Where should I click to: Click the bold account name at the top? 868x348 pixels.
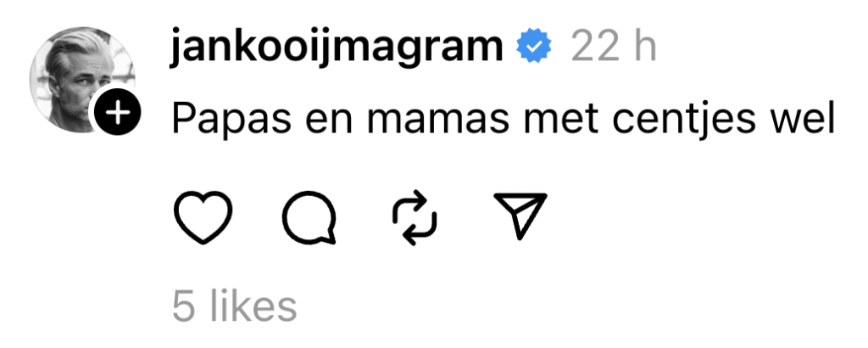click(x=337, y=48)
